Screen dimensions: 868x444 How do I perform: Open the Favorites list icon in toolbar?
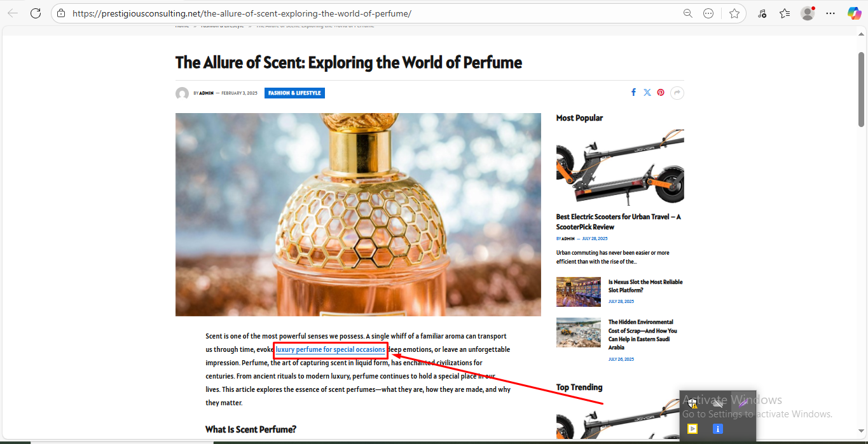tap(785, 13)
